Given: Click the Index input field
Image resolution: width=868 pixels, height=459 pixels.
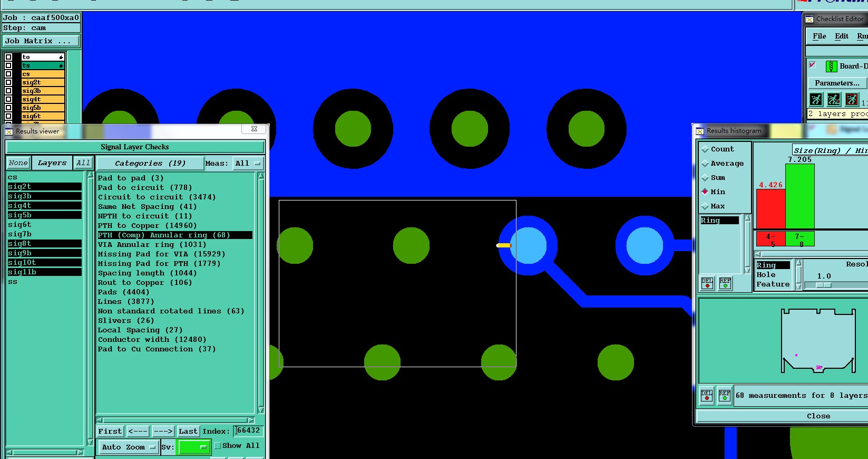Looking at the screenshot, I should coord(248,431).
